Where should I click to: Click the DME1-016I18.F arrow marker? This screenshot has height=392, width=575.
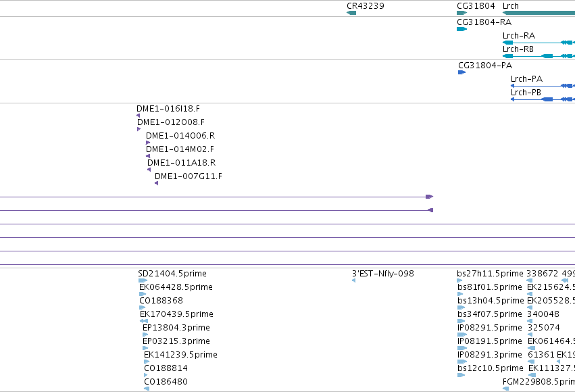point(138,116)
